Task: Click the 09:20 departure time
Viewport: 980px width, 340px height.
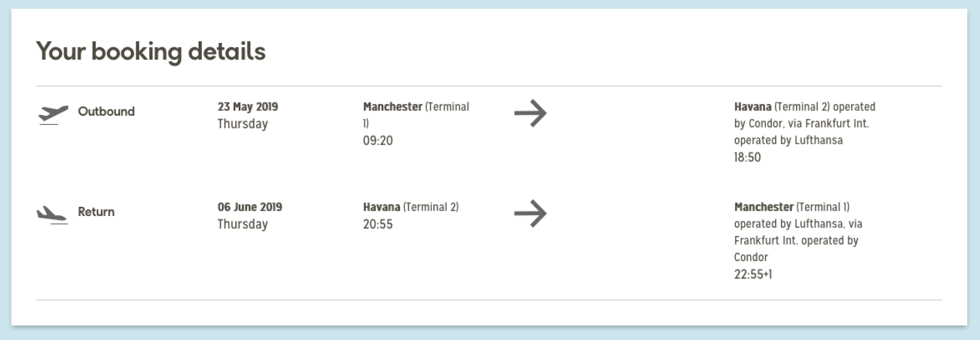Action: [x=378, y=140]
